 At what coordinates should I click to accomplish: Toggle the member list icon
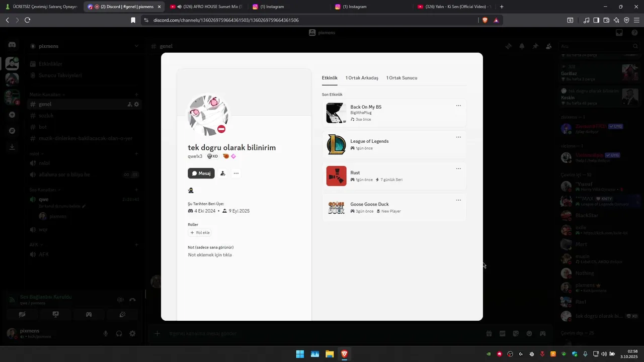coord(548,46)
